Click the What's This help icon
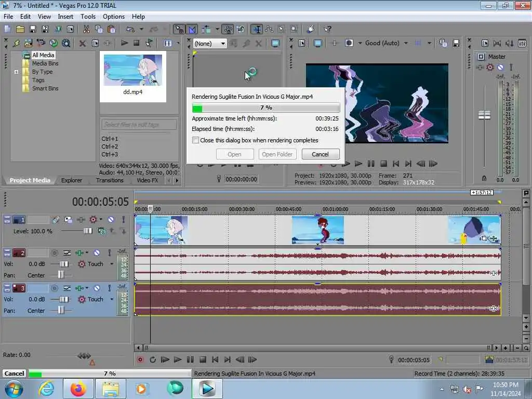This screenshot has height=399, width=532. [327, 29]
